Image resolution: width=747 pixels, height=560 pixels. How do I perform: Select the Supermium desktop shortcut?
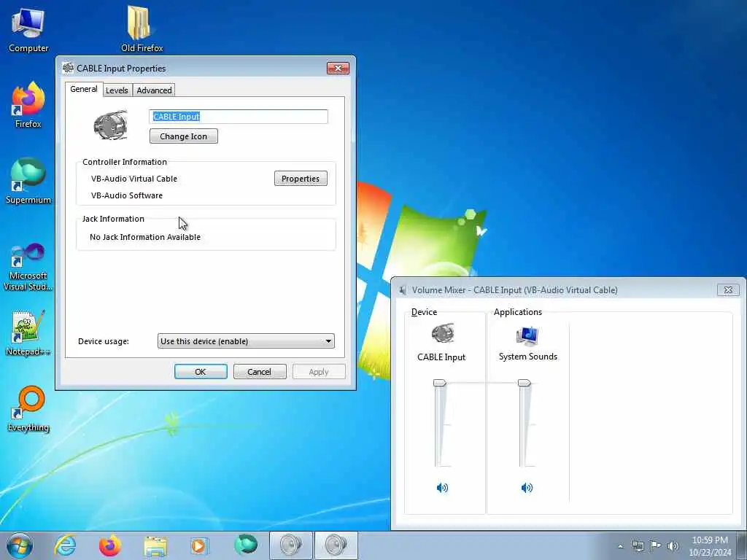[x=28, y=181]
